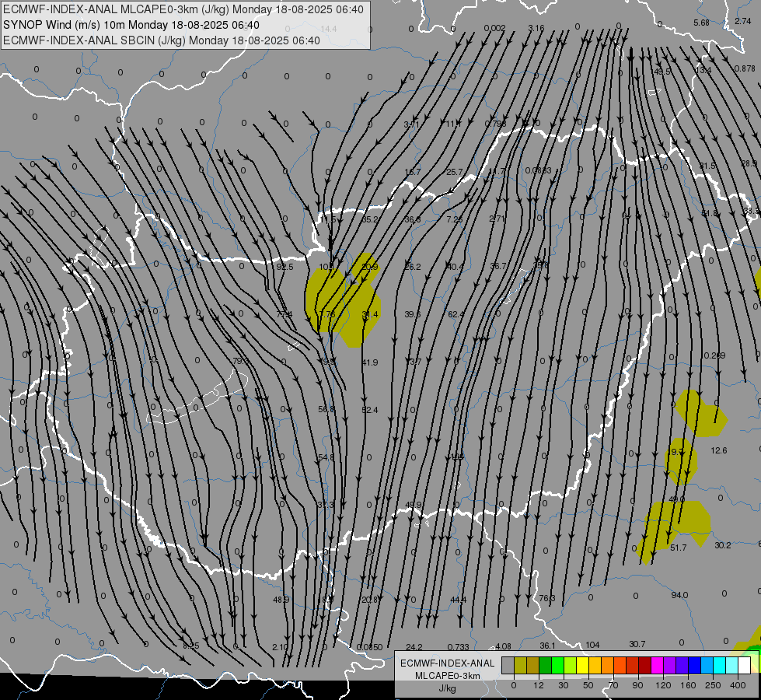
Task: Select the MLCAPE0-3km label in the legend
Action: pyautogui.click(x=447, y=676)
